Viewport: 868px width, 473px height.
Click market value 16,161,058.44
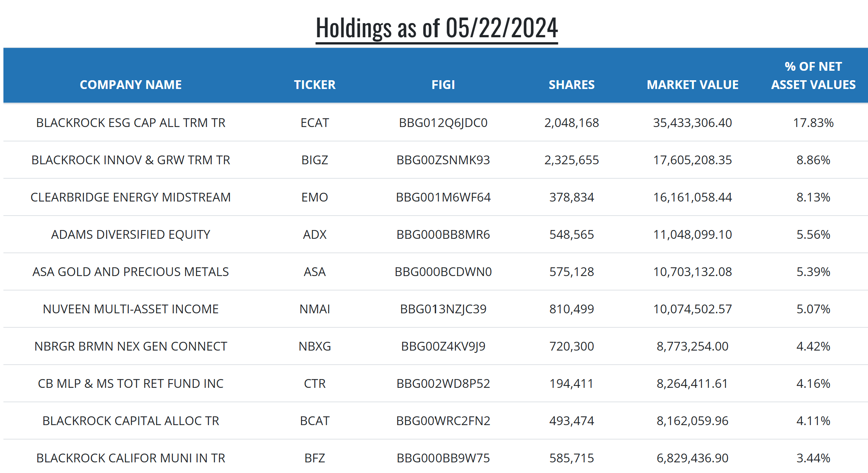click(x=692, y=197)
